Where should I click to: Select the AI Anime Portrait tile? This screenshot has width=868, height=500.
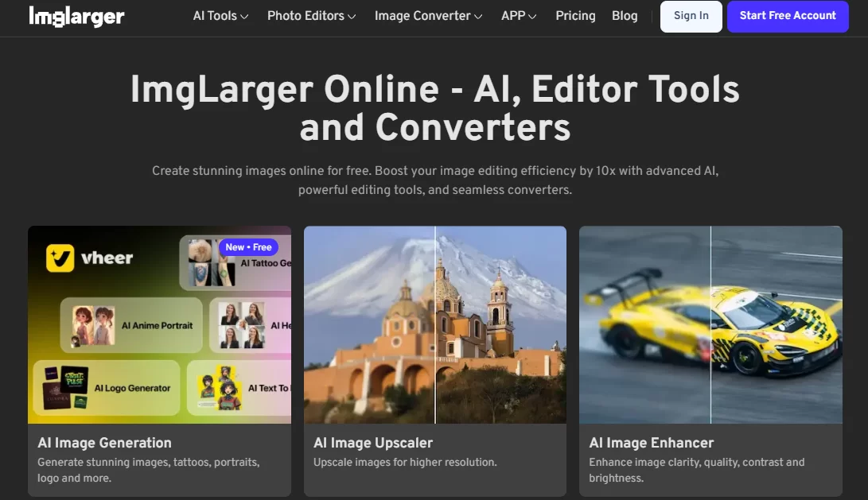(131, 325)
